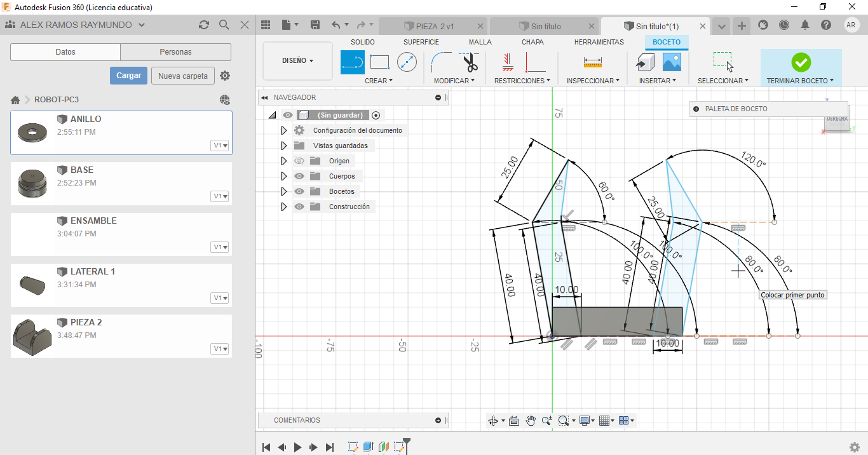Click the timeline marker at the end
868x455 pixels.
[x=407, y=441]
